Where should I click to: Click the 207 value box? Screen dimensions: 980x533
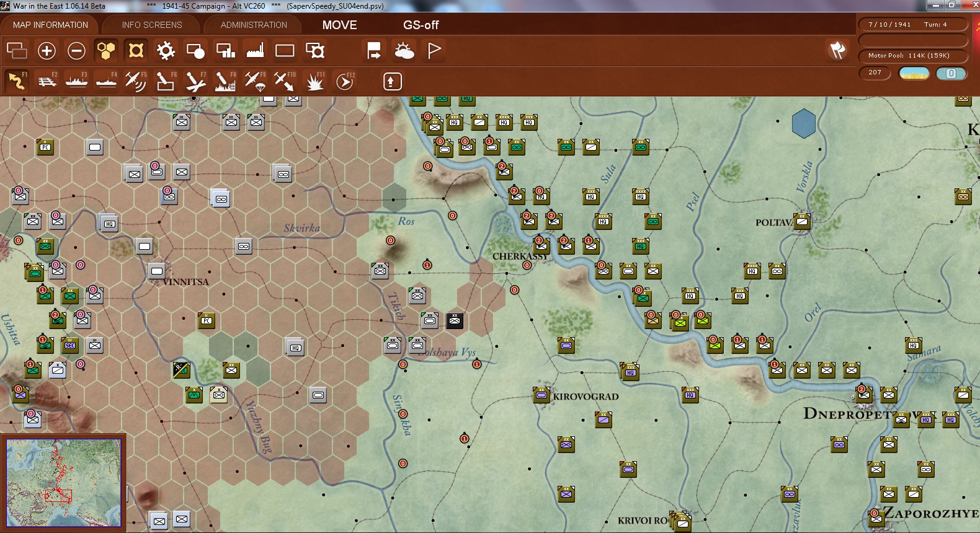coord(875,73)
